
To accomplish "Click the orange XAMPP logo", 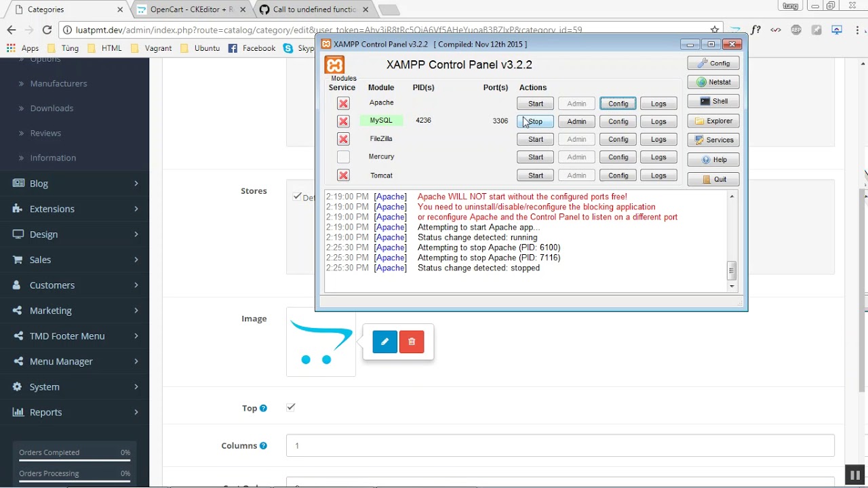I will point(334,65).
